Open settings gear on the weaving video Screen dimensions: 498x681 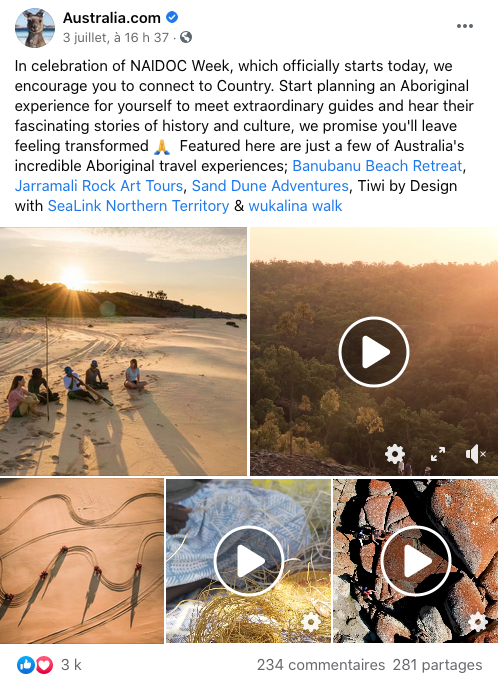[311, 622]
